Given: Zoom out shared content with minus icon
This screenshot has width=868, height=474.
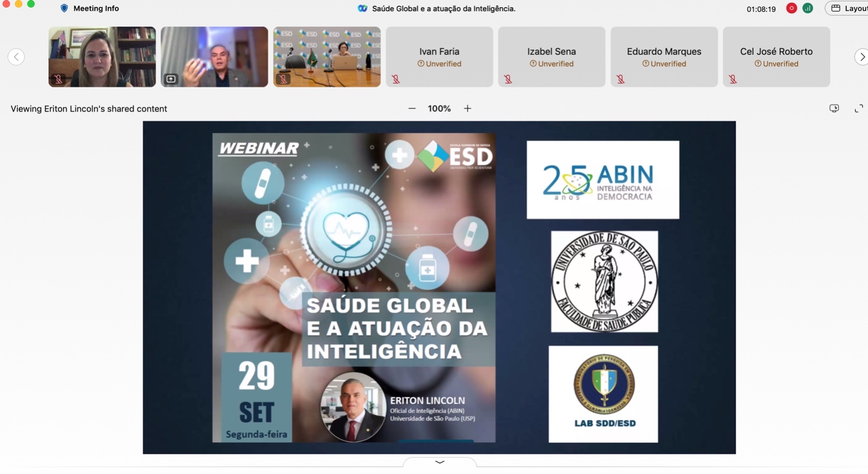Looking at the screenshot, I should [x=412, y=109].
